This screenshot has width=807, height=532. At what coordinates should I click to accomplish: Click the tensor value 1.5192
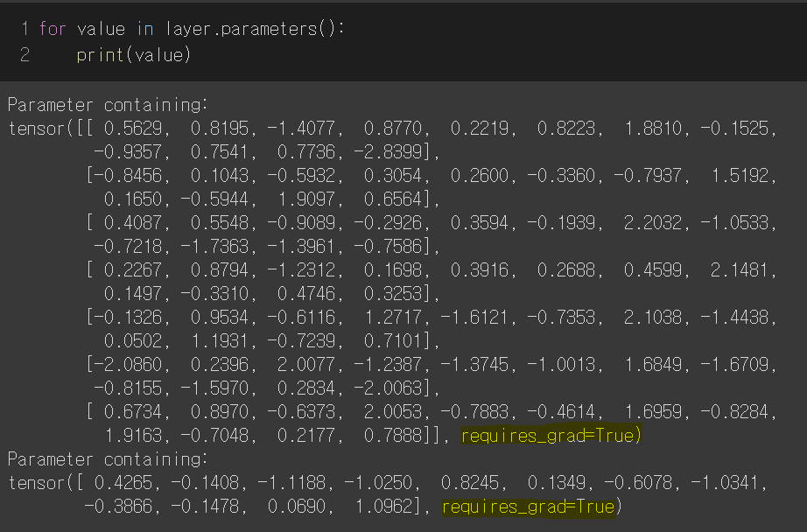(740, 176)
